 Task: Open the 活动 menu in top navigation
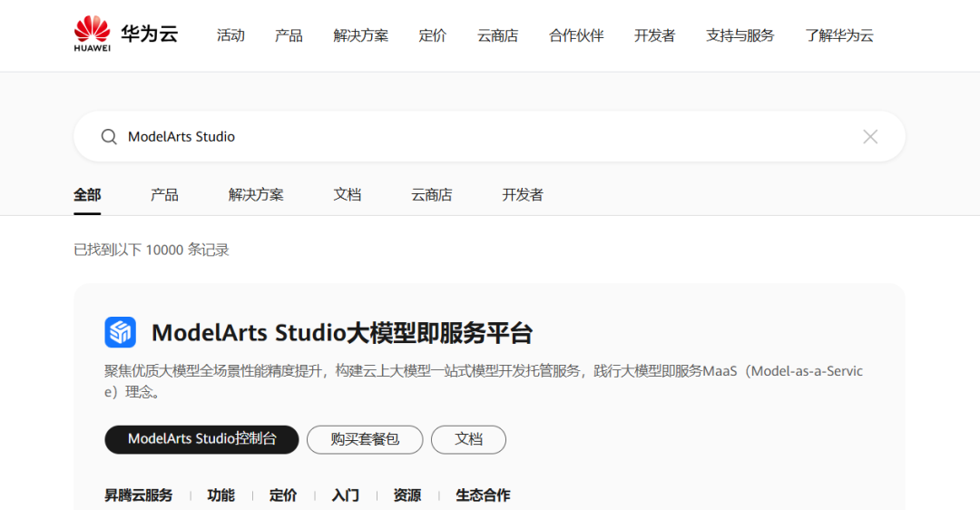pyautogui.click(x=230, y=35)
